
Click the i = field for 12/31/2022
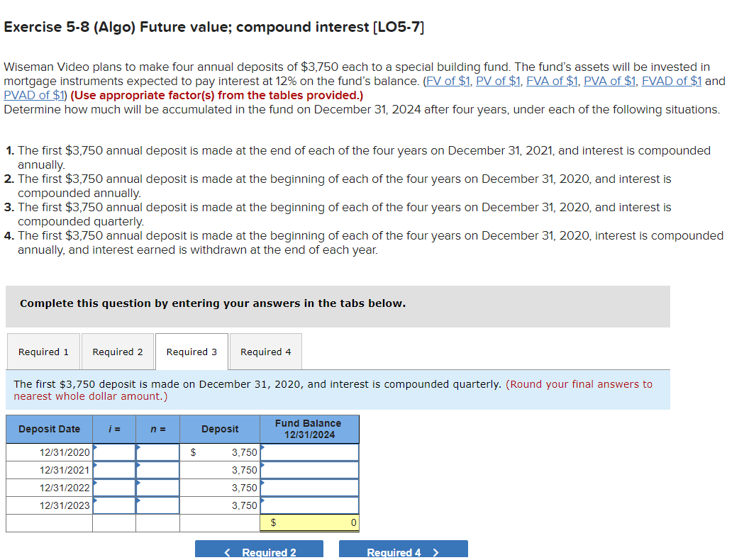[114, 488]
